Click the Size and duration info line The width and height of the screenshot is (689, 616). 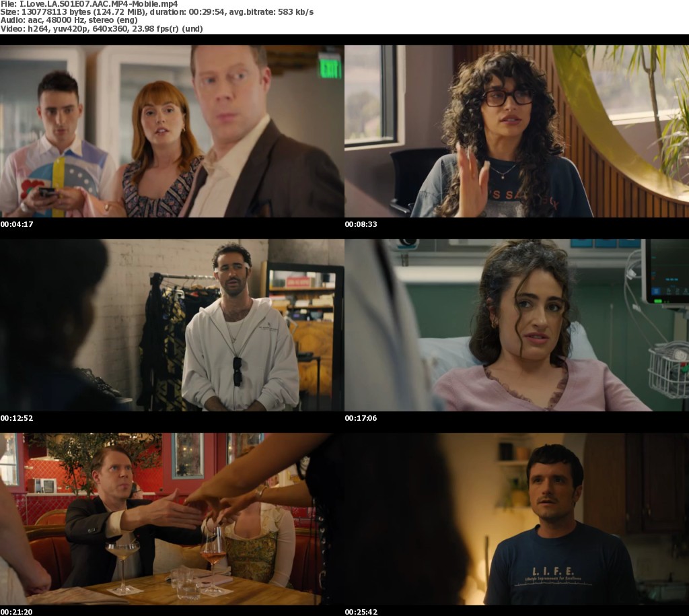point(157,12)
